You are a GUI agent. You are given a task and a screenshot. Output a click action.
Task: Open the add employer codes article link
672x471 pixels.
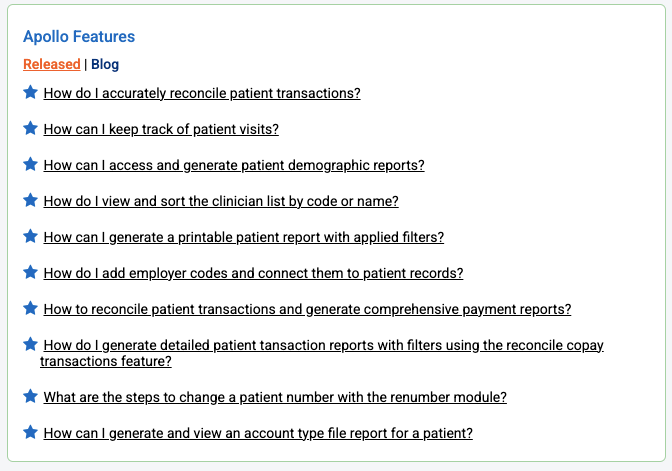pos(253,273)
